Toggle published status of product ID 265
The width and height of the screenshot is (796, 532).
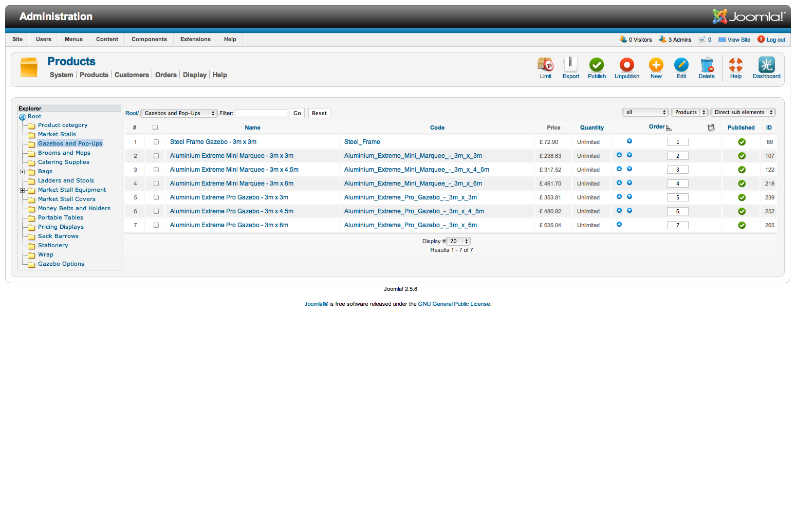[x=742, y=225]
